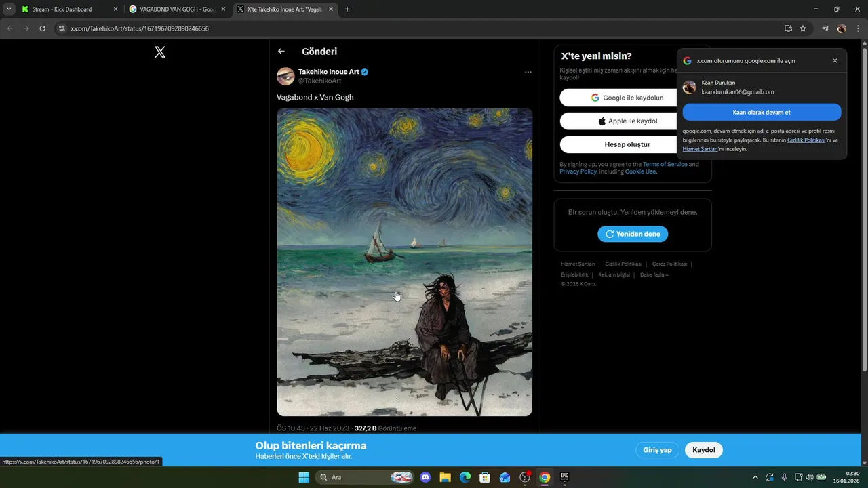This screenshot has height=488, width=868.
Task: Select Kaan Durukan account in Google popup
Action: (x=762, y=87)
